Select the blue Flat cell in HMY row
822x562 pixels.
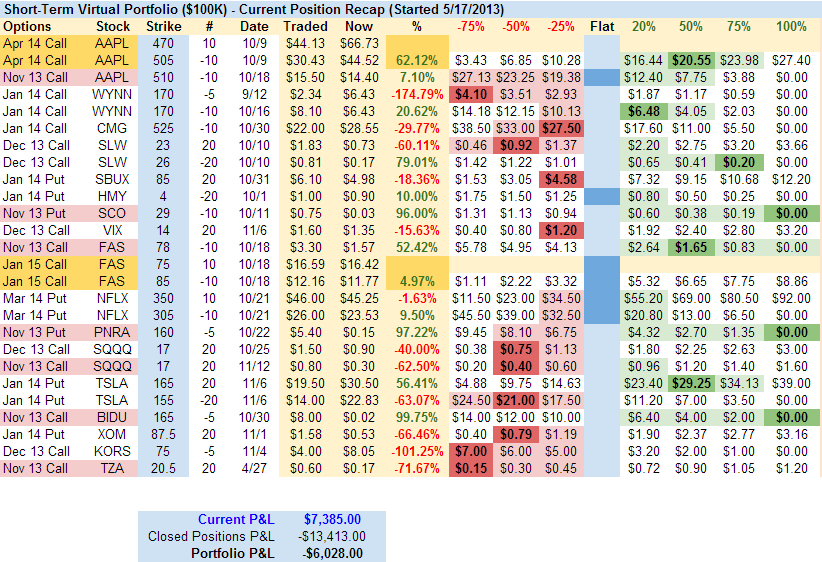click(x=602, y=196)
